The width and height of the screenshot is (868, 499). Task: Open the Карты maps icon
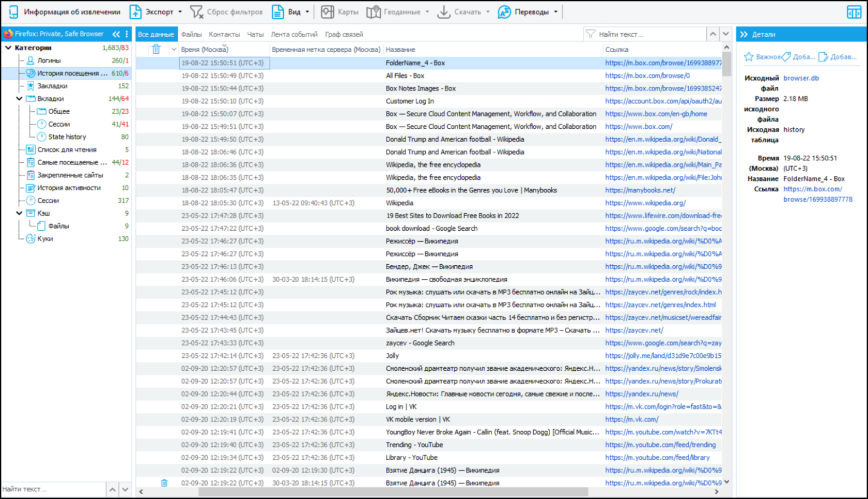coord(328,12)
